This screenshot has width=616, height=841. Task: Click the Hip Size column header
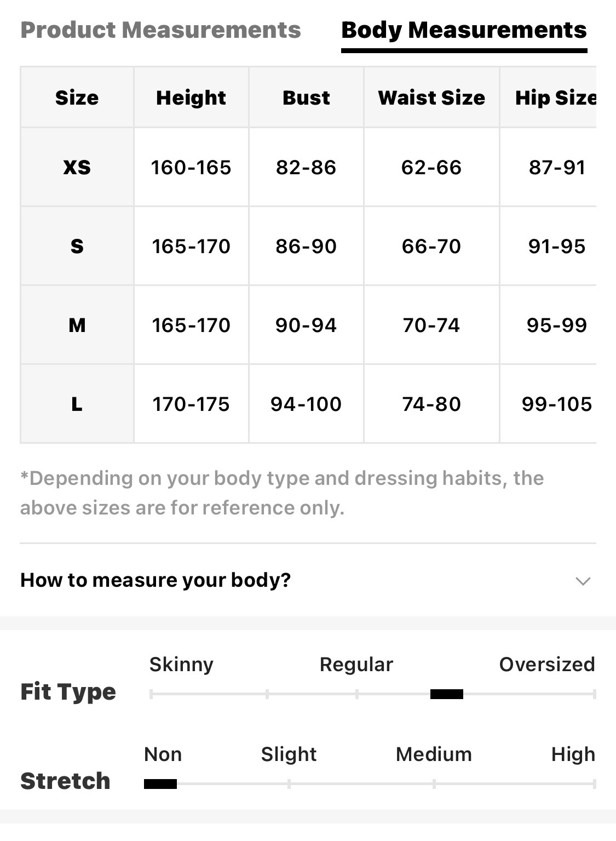coord(555,98)
